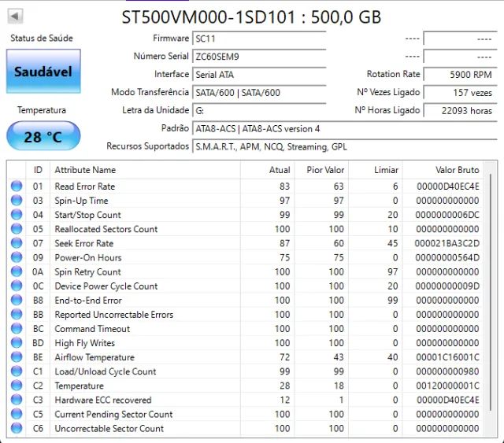Viewport: 504px width, 443px height.
Task: Click the status icon for Power-On Hours
Action: point(17,257)
